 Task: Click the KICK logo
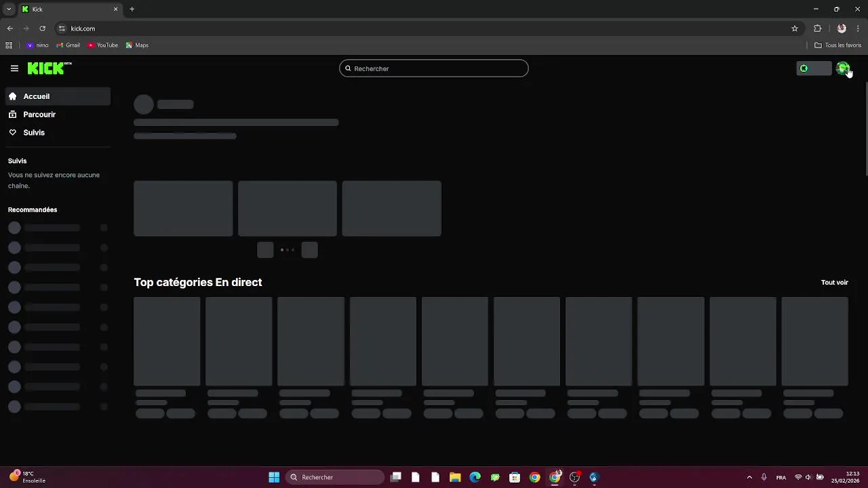[x=50, y=68]
